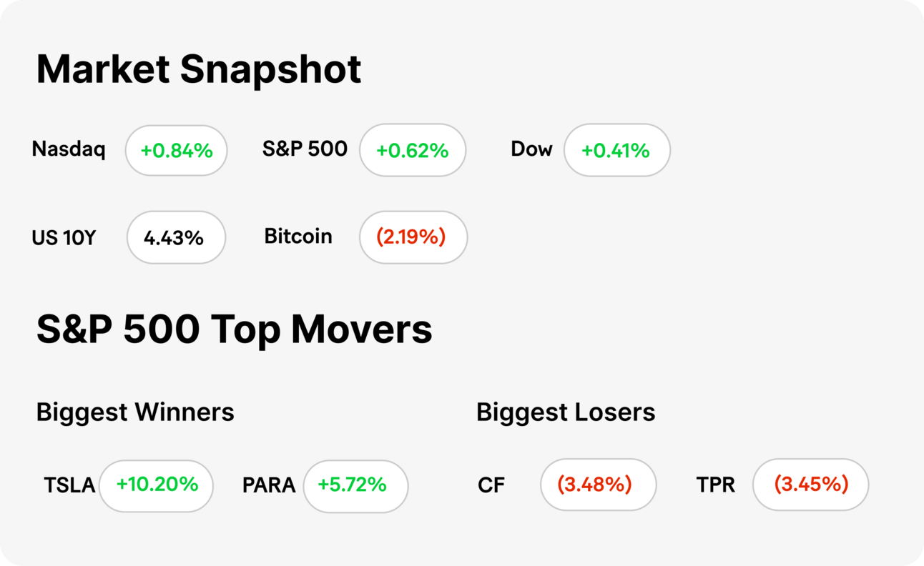Open the TPR (3.45%) badge
The width and height of the screenshot is (924, 566).
pos(811,485)
